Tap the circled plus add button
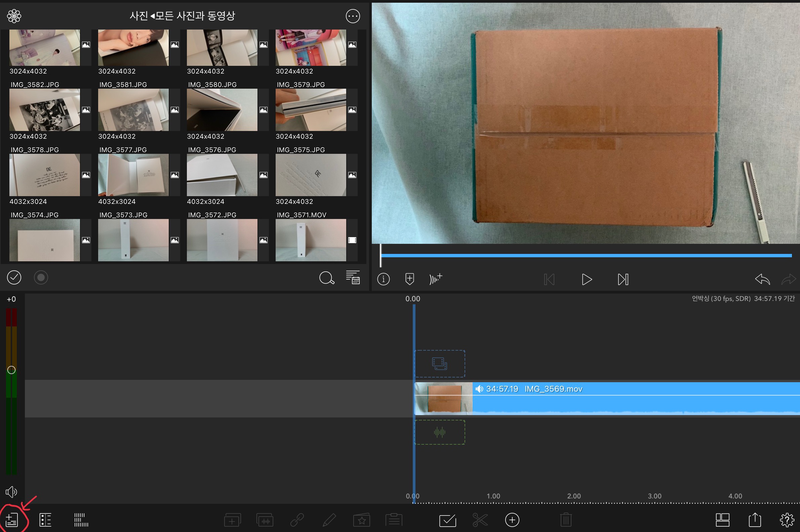This screenshot has width=800, height=532. coord(512,520)
